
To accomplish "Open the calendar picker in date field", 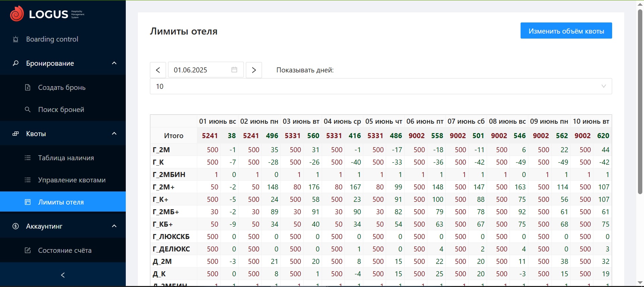I will pyautogui.click(x=234, y=70).
